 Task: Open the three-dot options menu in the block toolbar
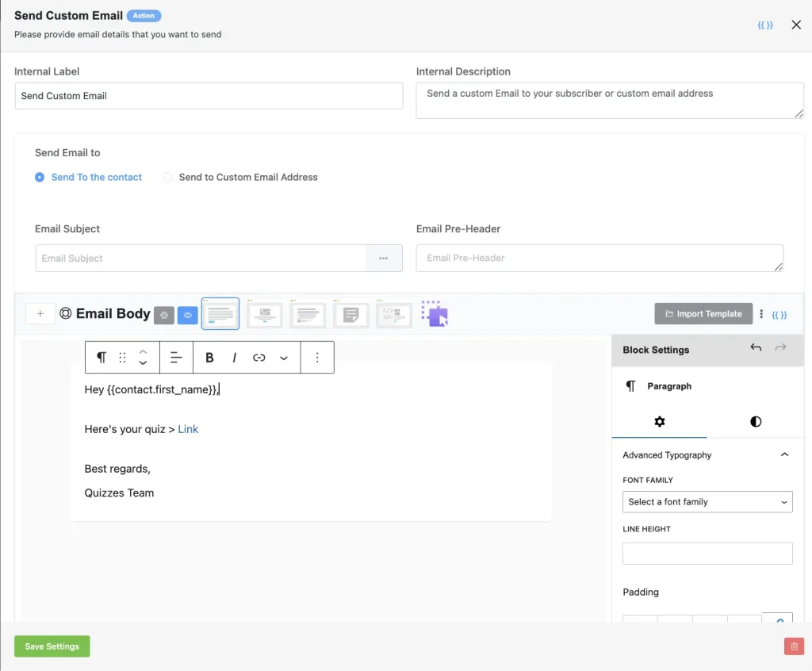coord(317,357)
